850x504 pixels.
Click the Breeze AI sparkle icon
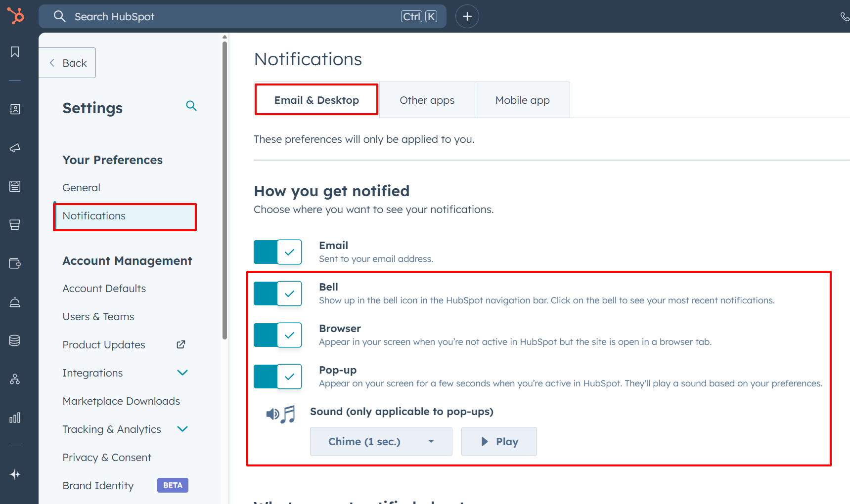point(15,474)
